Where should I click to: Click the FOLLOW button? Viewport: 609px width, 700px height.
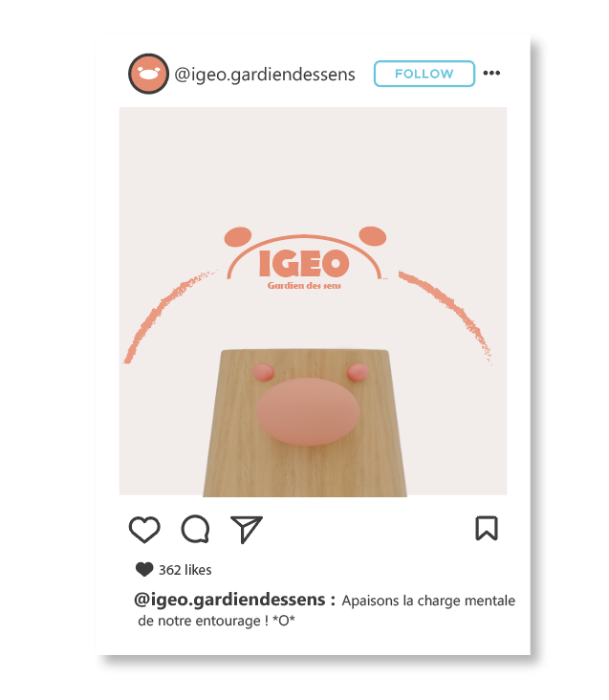[424, 74]
